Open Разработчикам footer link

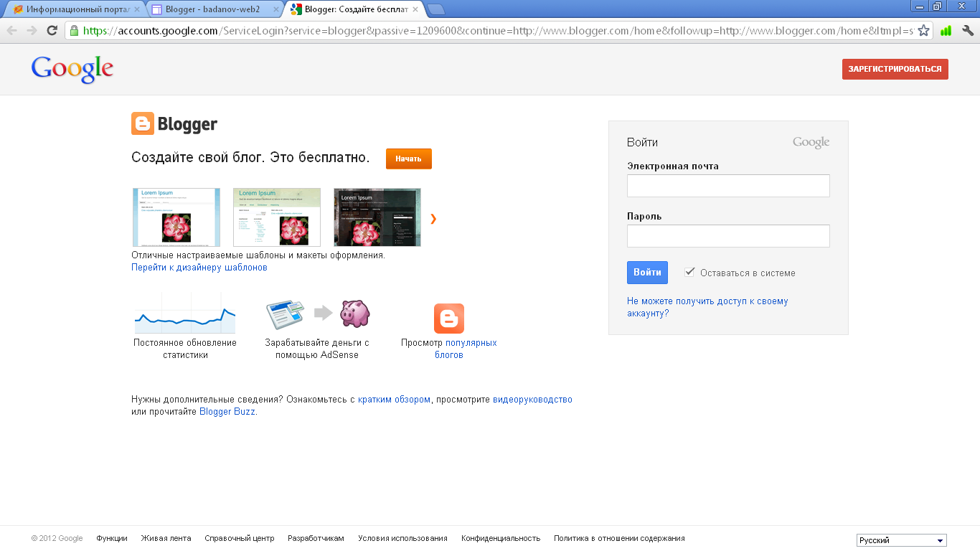pos(316,538)
